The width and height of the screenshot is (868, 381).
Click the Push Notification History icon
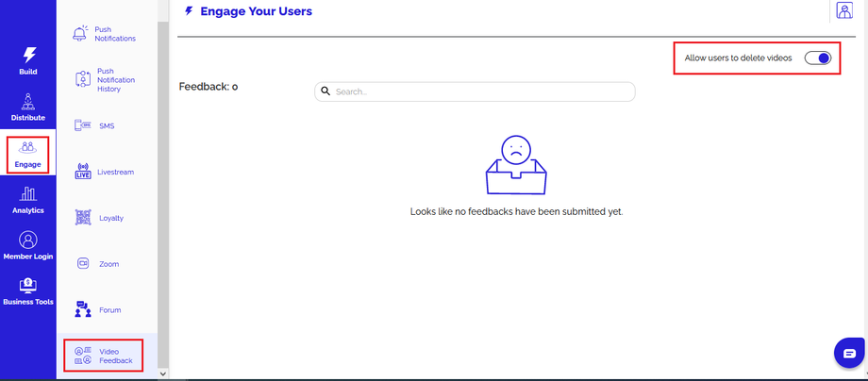(x=82, y=79)
